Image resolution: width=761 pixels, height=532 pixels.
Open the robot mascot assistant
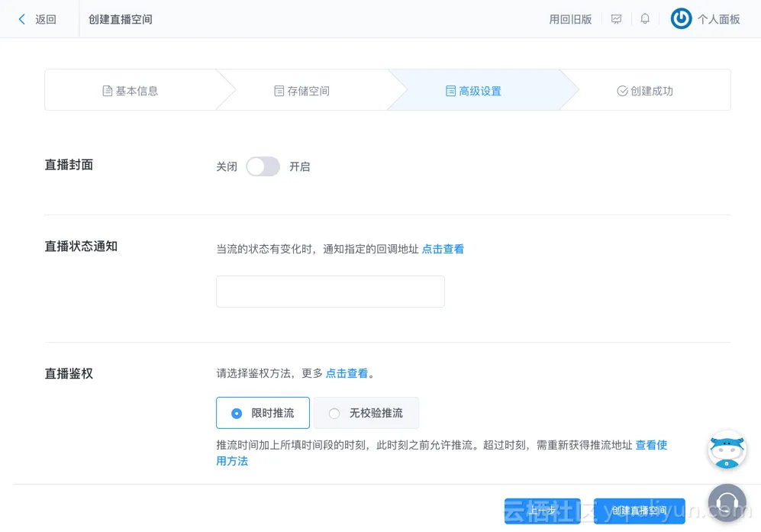click(x=726, y=450)
